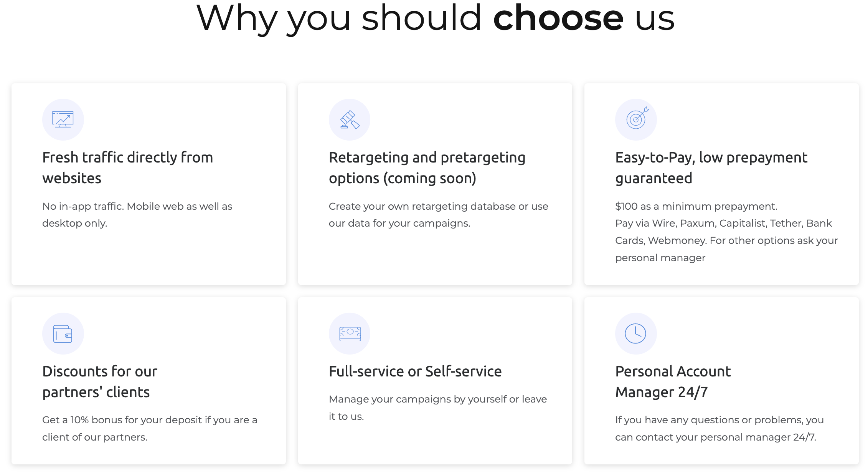Click 'Personal Account Manager 24/7' heading
868x474 pixels.
click(673, 382)
